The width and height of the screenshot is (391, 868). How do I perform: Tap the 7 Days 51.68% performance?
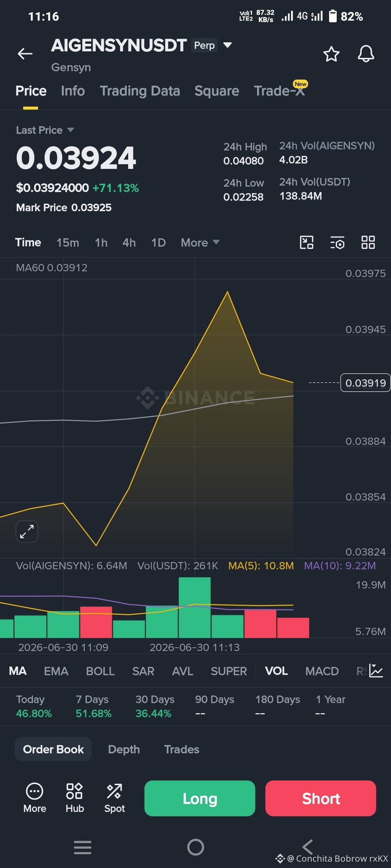(x=93, y=706)
